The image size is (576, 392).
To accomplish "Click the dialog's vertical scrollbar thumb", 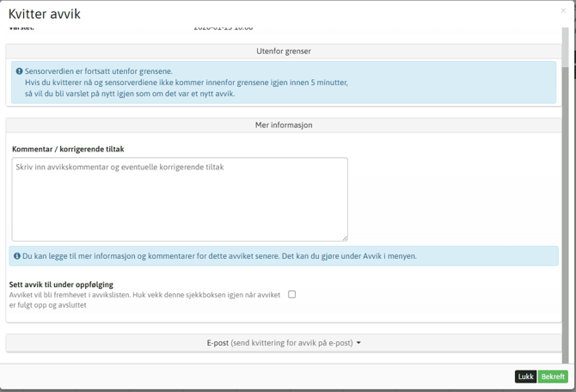I will click(565, 47).
